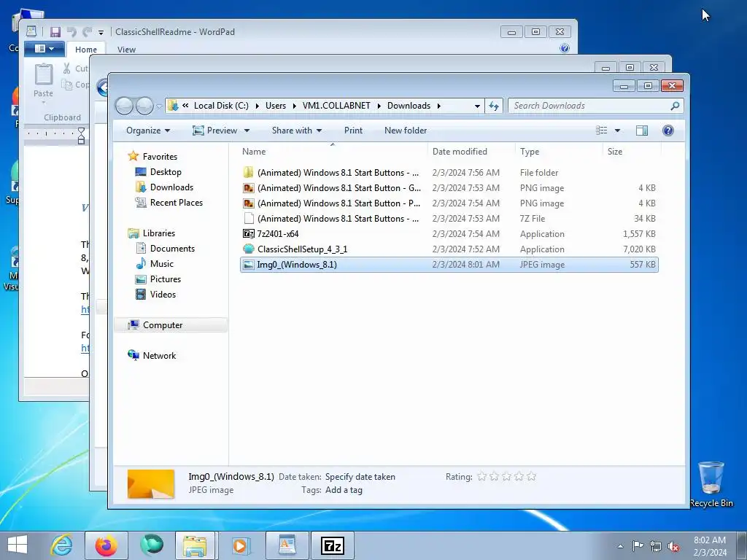Screen dimensions: 747x560
Task: Switch to 7-Zip taskbar icon
Action: [333, 545]
